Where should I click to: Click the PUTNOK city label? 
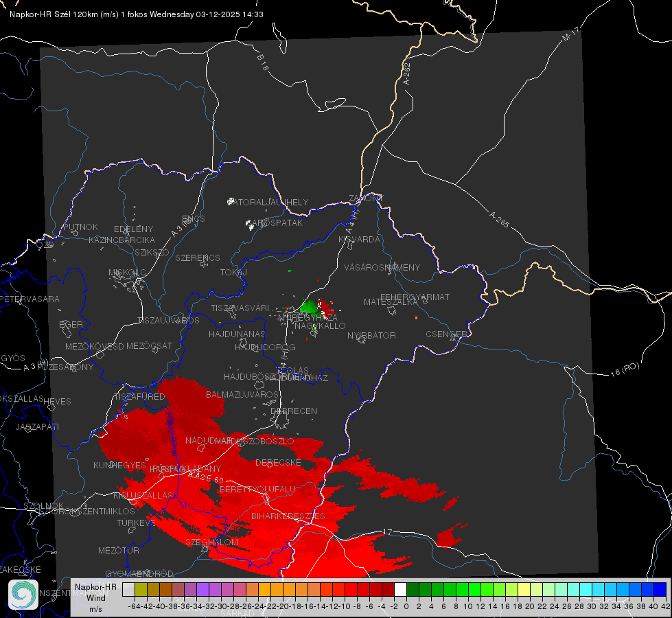[x=80, y=227]
